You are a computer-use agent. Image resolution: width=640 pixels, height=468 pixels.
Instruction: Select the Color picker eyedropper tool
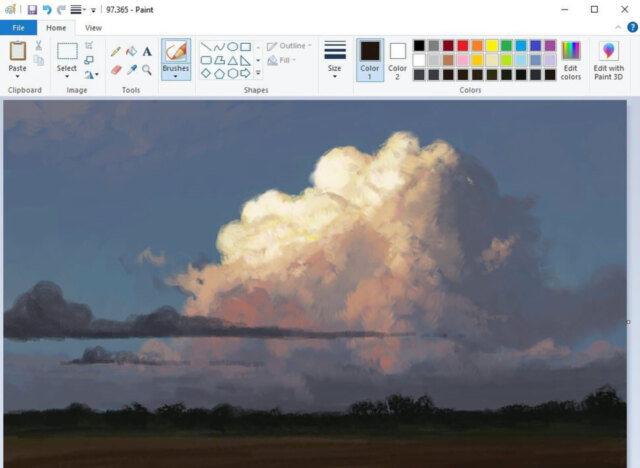pyautogui.click(x=131, y=70)
